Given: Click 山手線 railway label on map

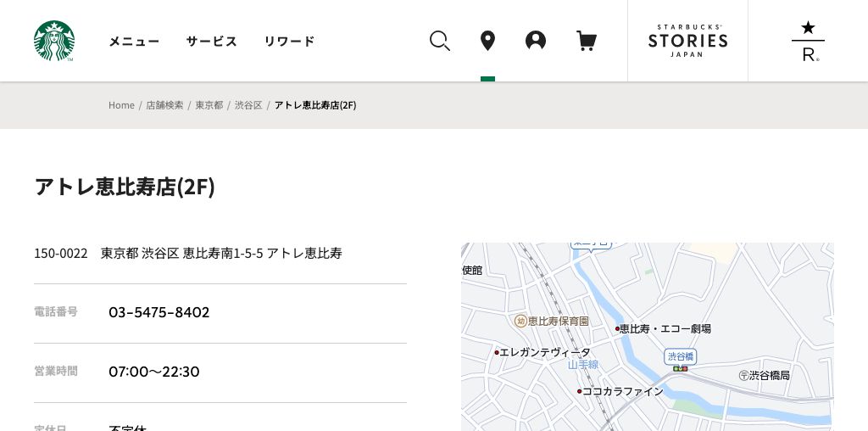Looking at the screenshot, I should coord(583,365).
